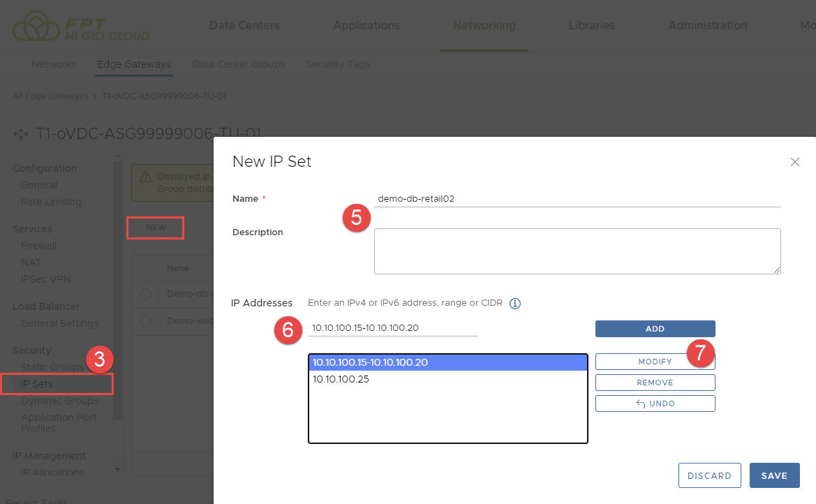Click the Description text area
This screenshot has width=816, height=504.
tap(577, 251)
